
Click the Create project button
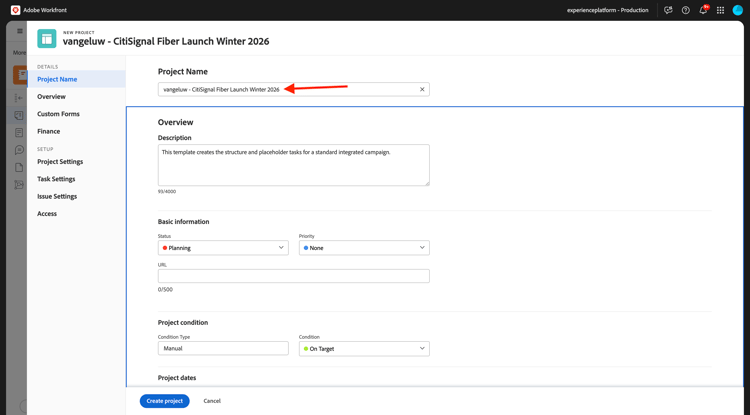pyautogui.click(x=165, y=401)
